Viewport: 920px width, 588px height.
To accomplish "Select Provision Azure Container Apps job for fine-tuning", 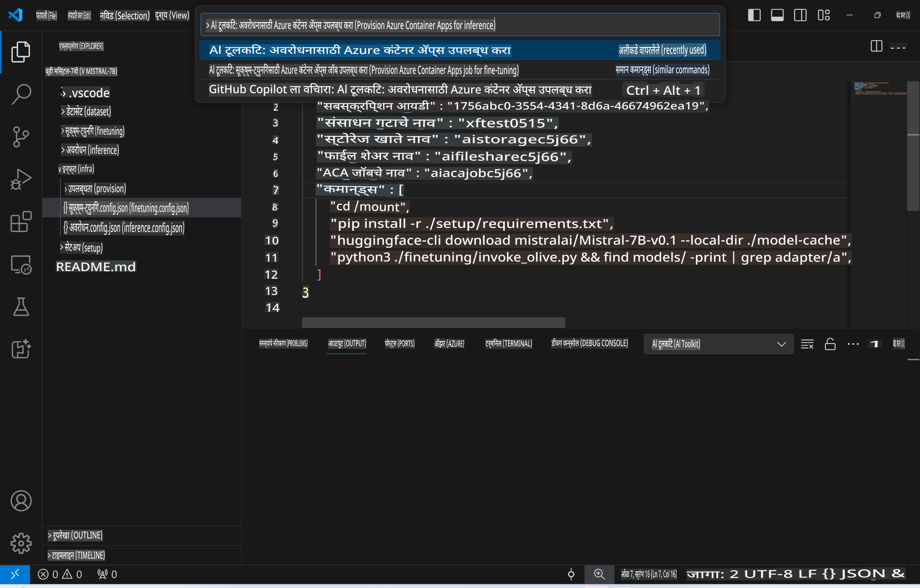I will click(460, 70).
